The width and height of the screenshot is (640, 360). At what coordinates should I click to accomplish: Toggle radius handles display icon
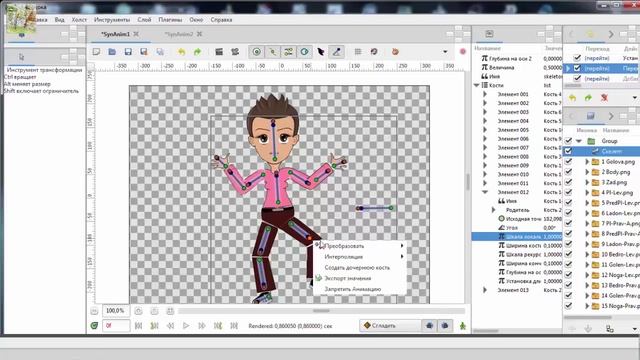(x=304, y=52)
